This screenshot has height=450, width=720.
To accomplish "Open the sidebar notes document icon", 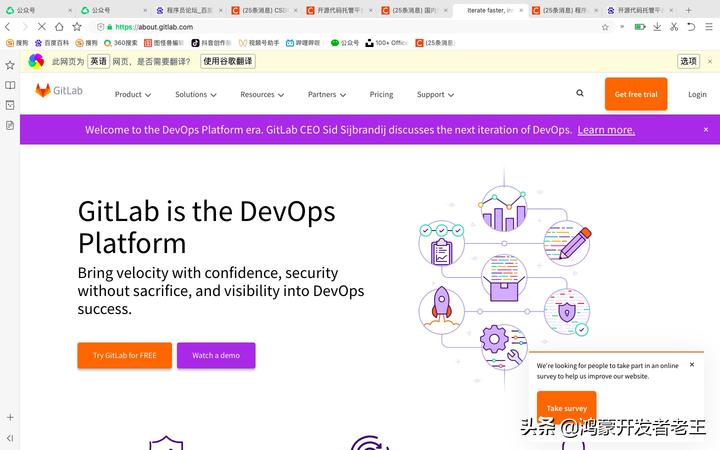I will (10, 125).
